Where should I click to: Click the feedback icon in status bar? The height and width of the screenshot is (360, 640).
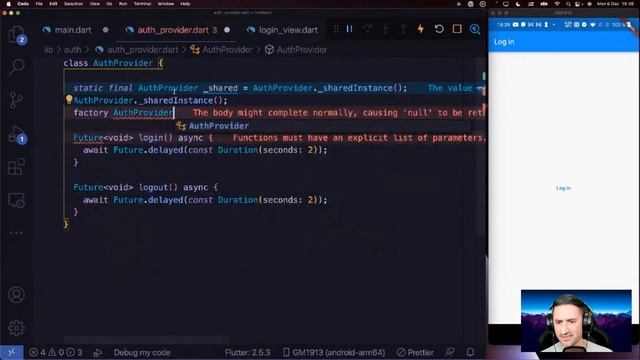[450, 352]
